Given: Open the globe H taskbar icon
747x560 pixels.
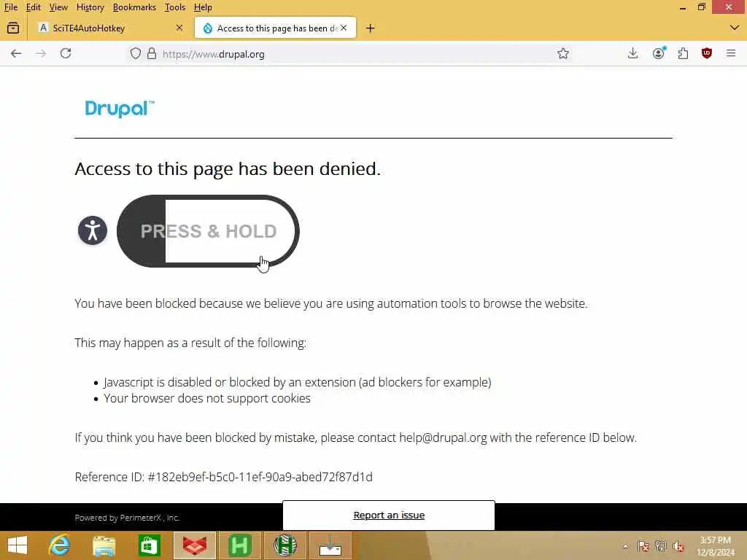Looking at the screenshot, I should tap(285, 545).
